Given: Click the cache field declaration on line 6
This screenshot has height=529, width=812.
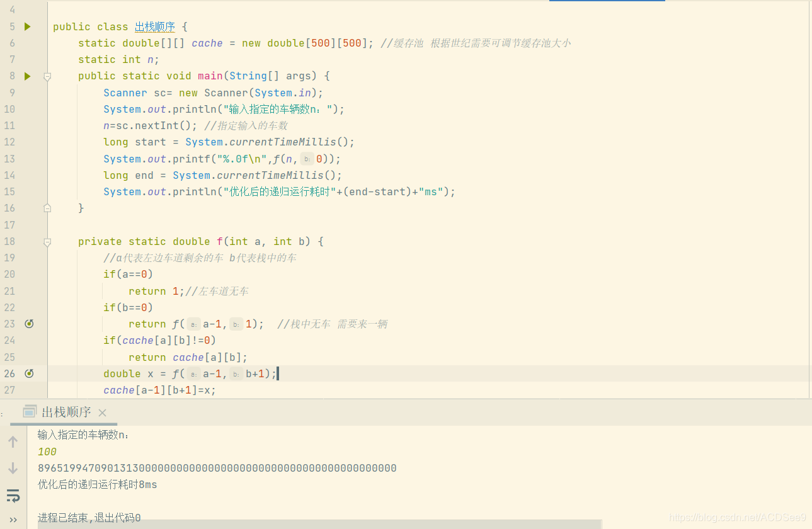Looking at the screenshot, I should click(207, 43).
